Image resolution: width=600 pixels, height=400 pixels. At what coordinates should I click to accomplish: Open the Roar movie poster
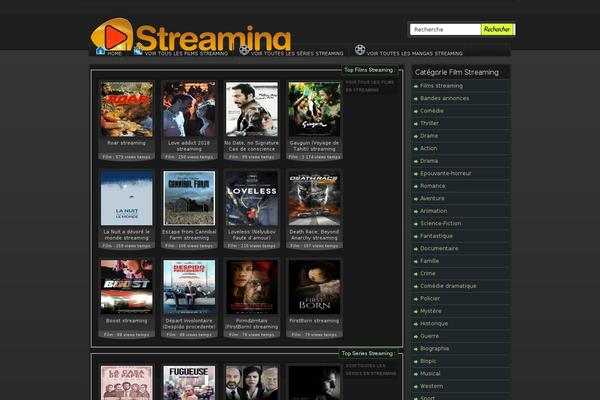tap(127, 109)
